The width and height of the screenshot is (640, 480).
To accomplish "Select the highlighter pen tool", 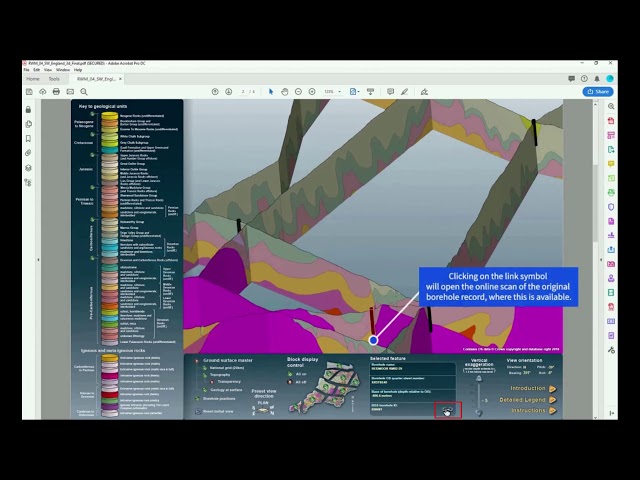I will click(404, 92).
